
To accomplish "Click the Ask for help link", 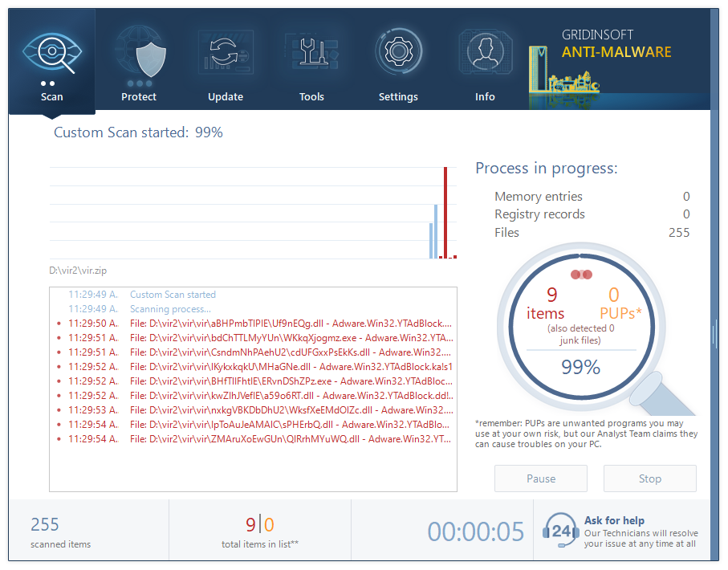I will [x=614, y=520].
